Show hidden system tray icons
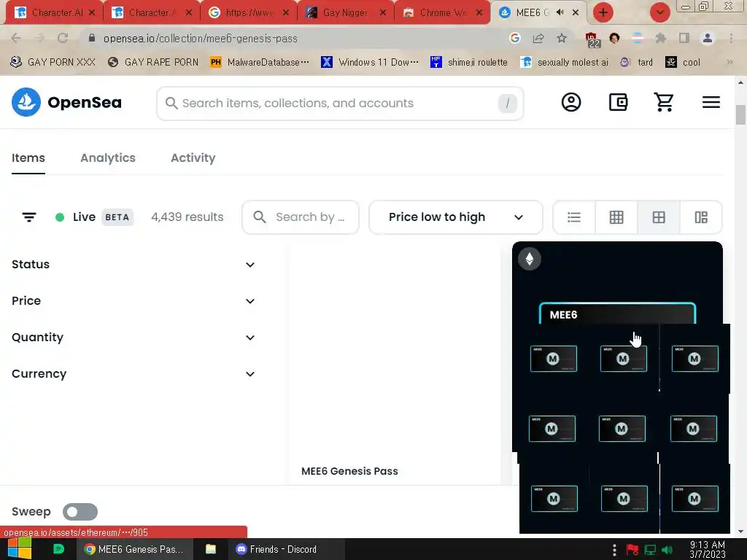The height and width of the screenshot is (560, 747). point(614,550)
